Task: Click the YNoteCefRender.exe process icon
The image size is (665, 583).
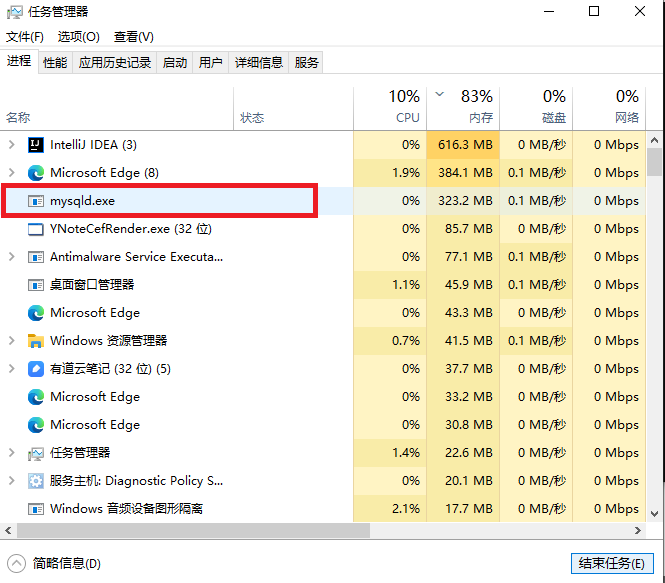Action: (36, 229)
